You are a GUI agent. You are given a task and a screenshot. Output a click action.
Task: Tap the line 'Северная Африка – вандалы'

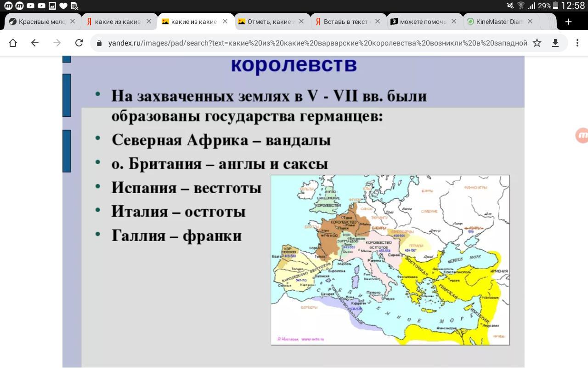(221, 140)
